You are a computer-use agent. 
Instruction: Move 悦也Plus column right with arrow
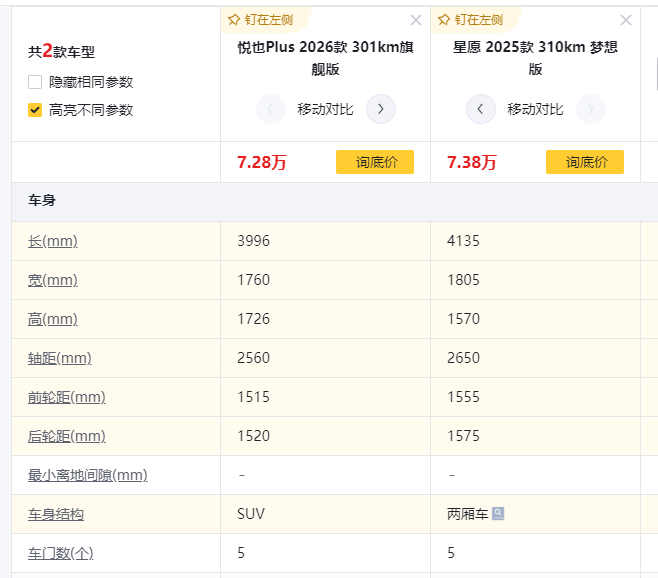coord(381,109)
